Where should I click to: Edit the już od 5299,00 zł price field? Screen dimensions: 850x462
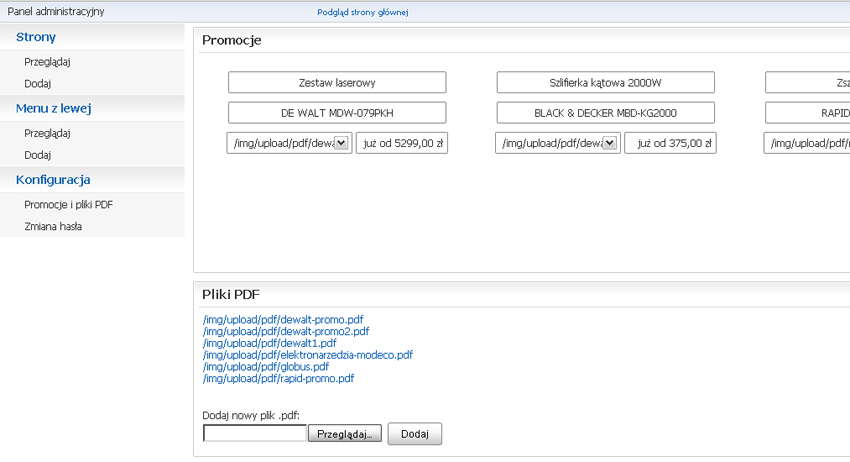[x=402, y=143]
